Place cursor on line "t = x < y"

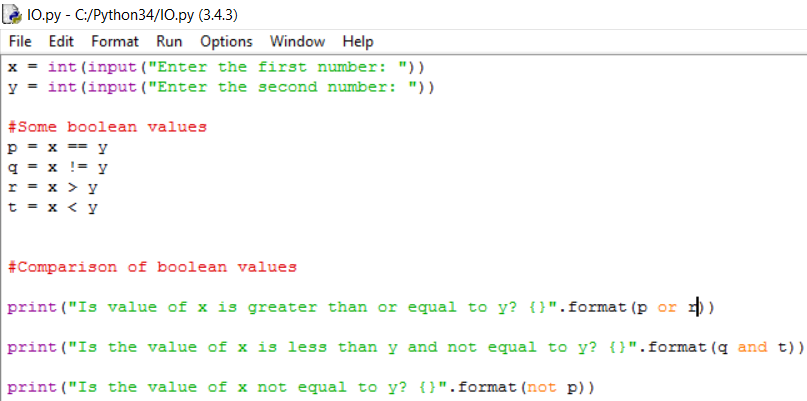coord(52,208)
